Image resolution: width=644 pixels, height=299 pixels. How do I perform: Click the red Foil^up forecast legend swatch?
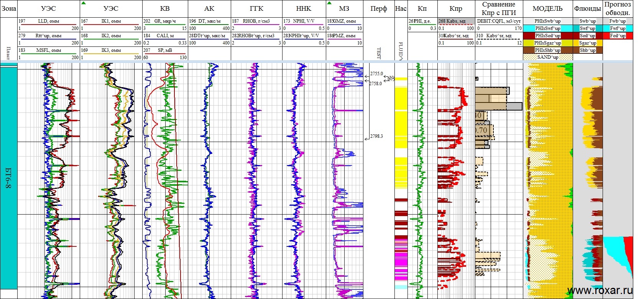[x=618, y=36]
